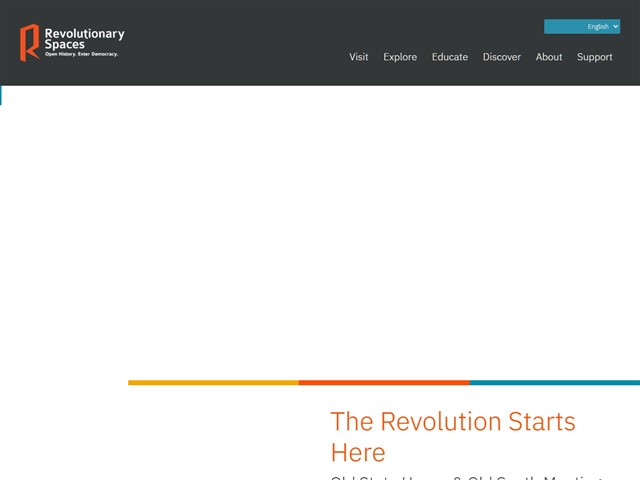Click the chevron arrow beside English
The image size is (640, 480).
pos(615,27)
